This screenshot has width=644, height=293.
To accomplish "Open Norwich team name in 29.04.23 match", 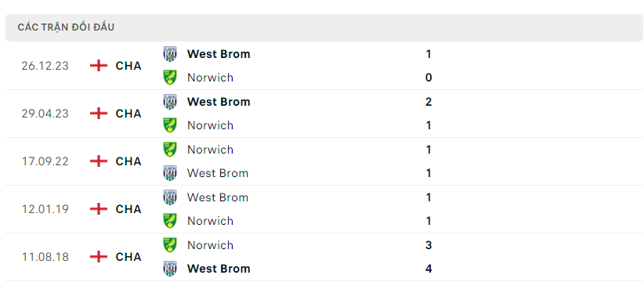I will coord(210,125).
